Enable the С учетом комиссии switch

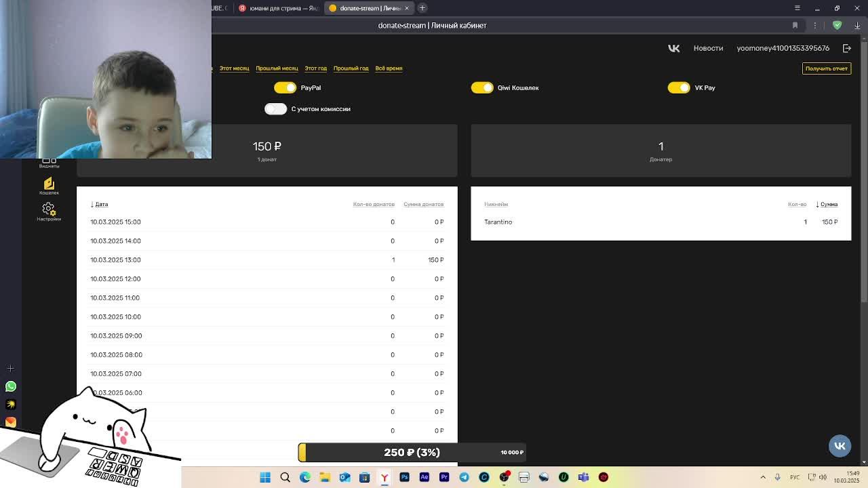[275, 109]
